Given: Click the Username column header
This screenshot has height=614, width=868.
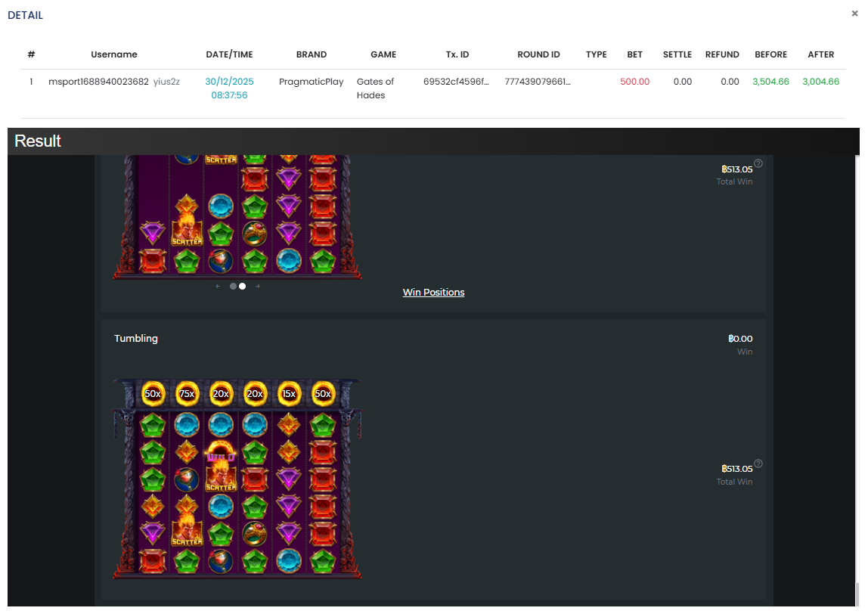Looking at the screenshot, I should tap(114, 54).
